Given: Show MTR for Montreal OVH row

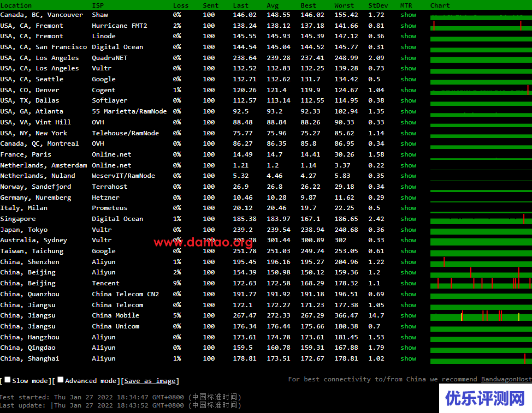Looking at the screenshot, I should (408, 143).
